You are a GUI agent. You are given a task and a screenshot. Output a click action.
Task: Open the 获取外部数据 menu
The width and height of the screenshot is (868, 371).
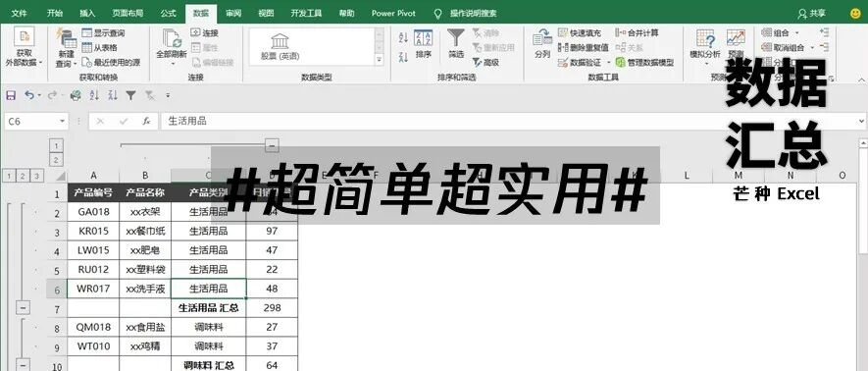(x=24, y=48)
